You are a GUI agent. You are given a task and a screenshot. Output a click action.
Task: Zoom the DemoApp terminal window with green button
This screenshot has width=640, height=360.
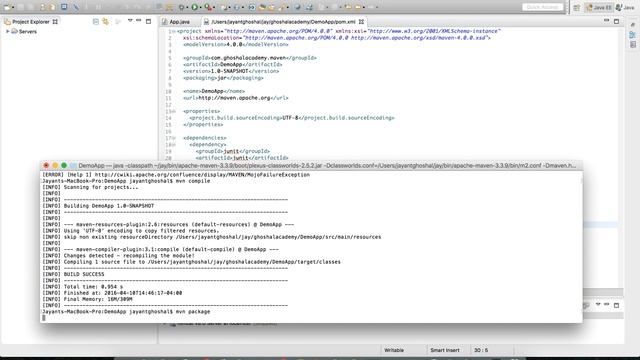coord(64,165)
